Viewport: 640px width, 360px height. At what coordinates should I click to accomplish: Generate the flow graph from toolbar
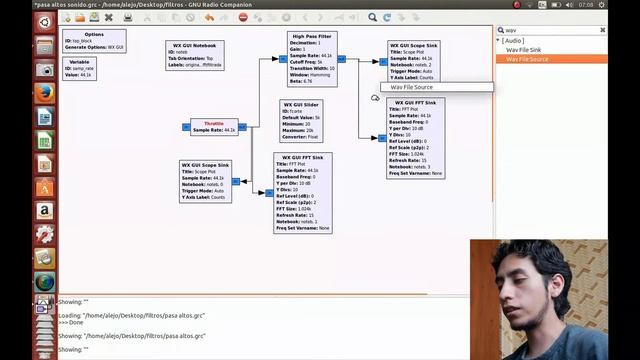tap(258, 18)
